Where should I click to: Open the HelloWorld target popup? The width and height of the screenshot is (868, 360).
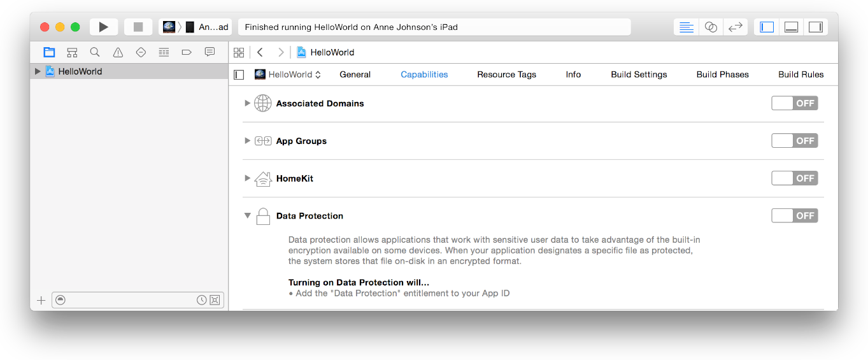pyautogui.click(x=288, y=75)
